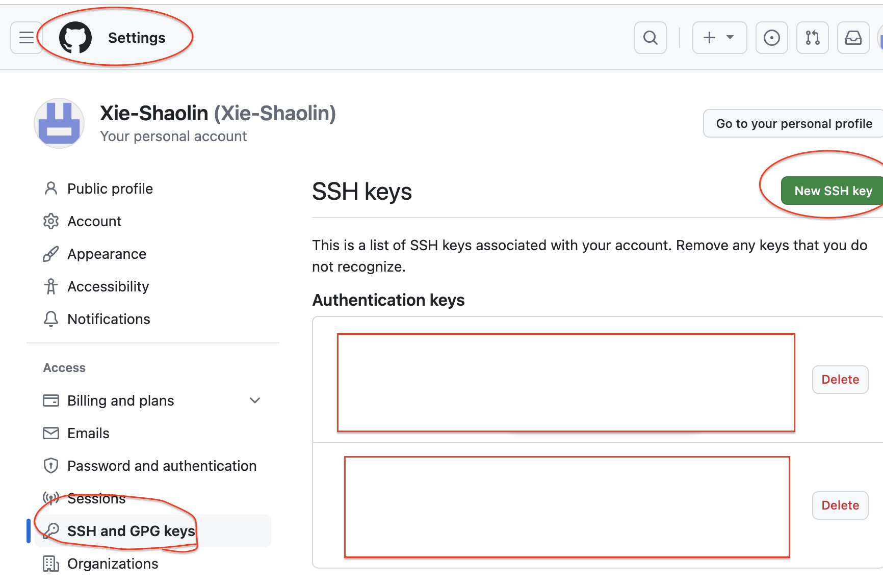The height and width of the screenshot is (588, 883).
Task: Open the search magnifier button
Action: [651, 38]
